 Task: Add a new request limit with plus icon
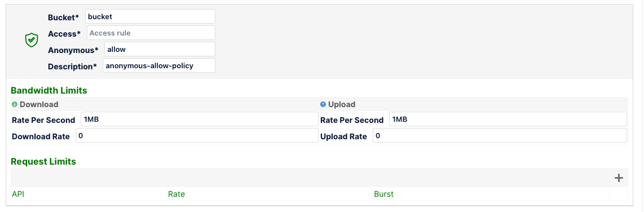coord(619,178)
